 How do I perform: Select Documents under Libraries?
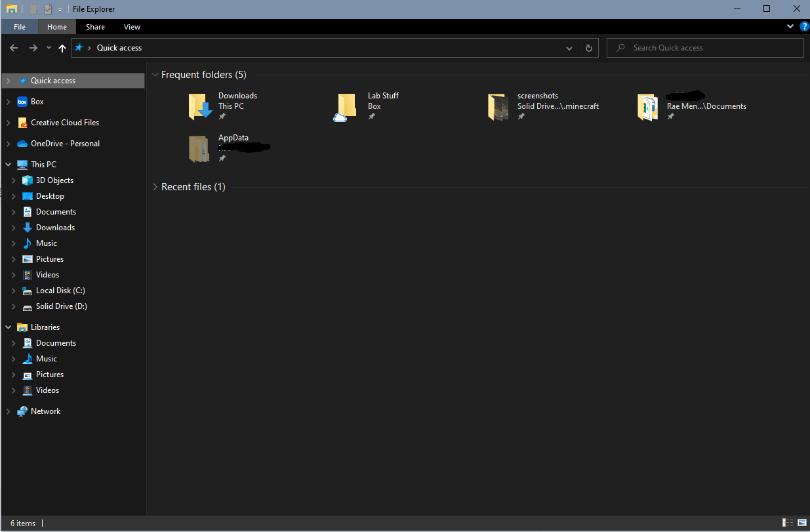(56, 343)
